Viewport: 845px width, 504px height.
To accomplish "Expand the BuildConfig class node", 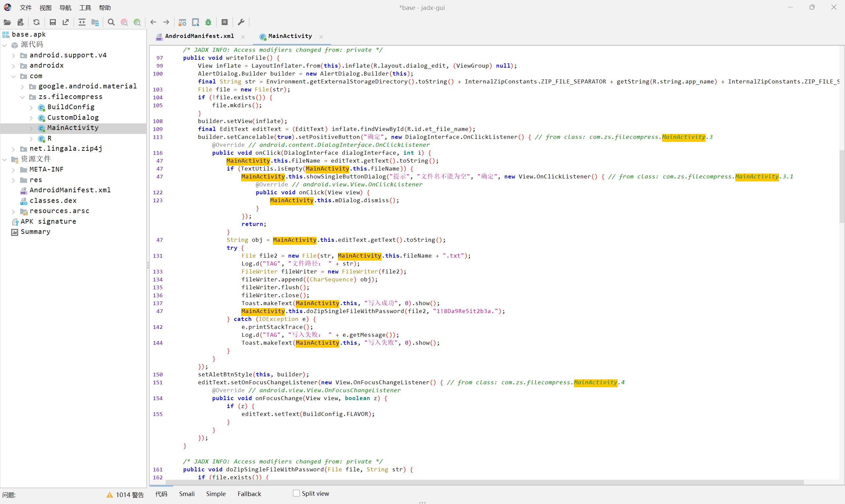I will click(31, 108).
